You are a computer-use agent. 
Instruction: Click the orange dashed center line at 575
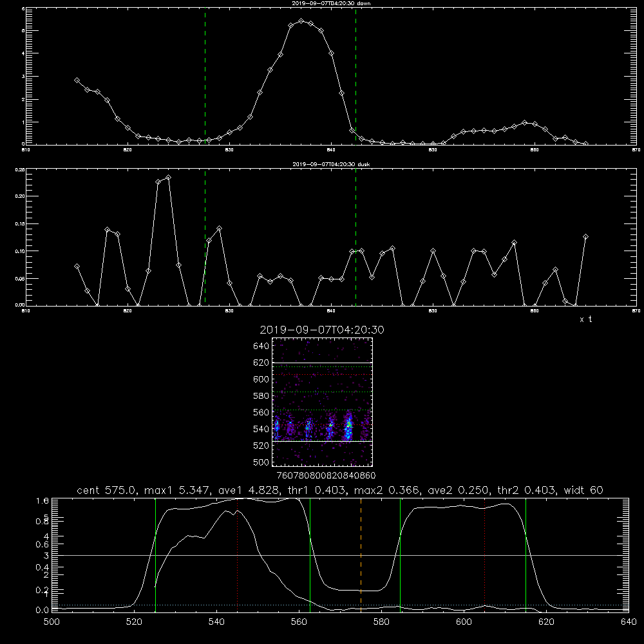(x=361, y=554)
